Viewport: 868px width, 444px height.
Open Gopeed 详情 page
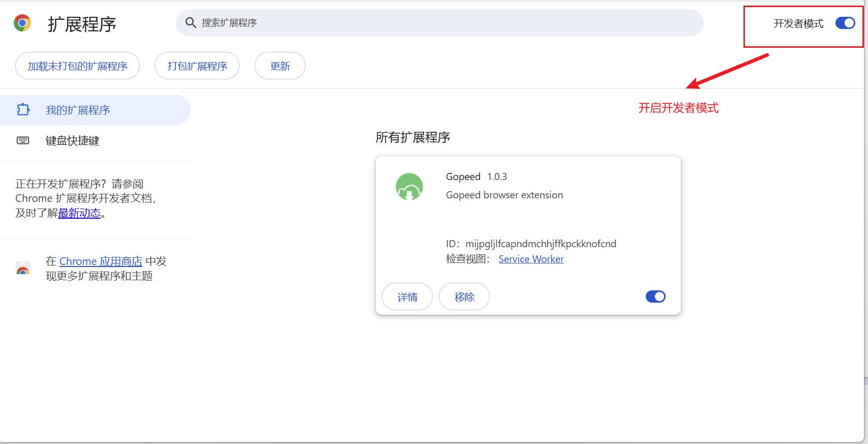pos(407,297)
